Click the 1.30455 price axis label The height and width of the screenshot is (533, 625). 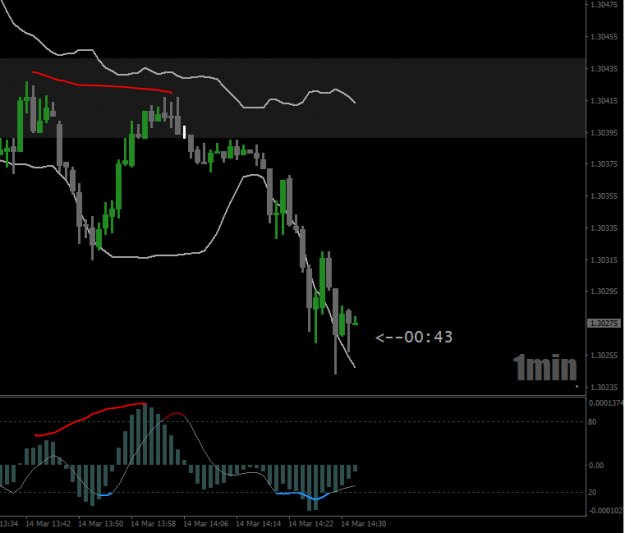pos(604,37)
